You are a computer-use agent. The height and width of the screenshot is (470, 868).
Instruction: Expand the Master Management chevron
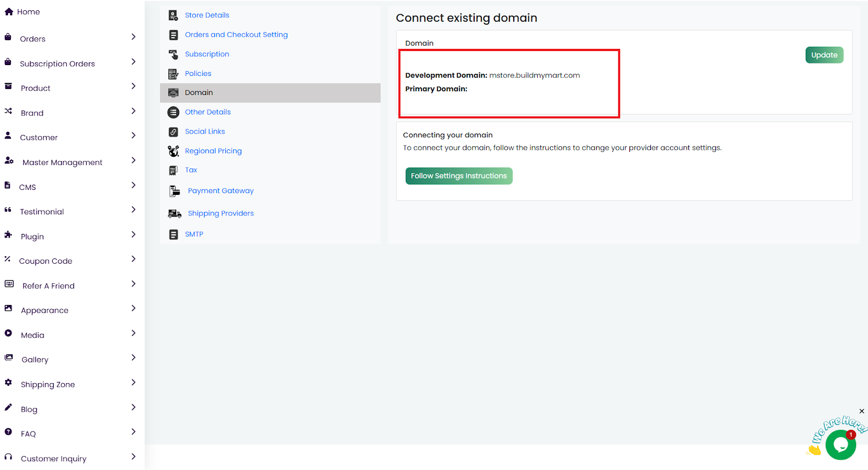pos(133,161)
